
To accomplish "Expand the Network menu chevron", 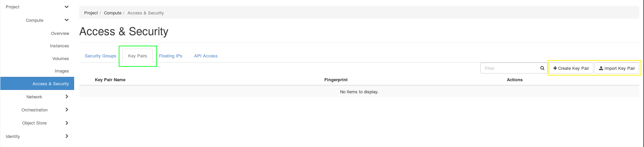I will (67, 97).
